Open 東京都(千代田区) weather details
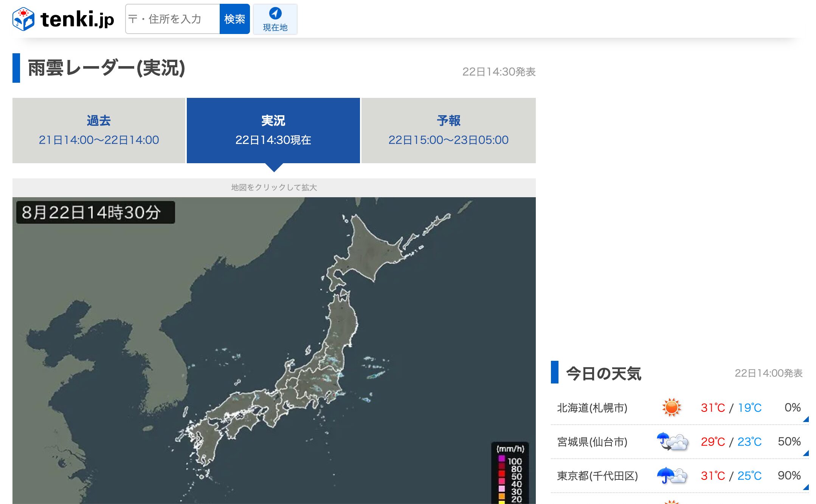The height and width of the screenshot is (504, 816). click(x=680, y=476)
